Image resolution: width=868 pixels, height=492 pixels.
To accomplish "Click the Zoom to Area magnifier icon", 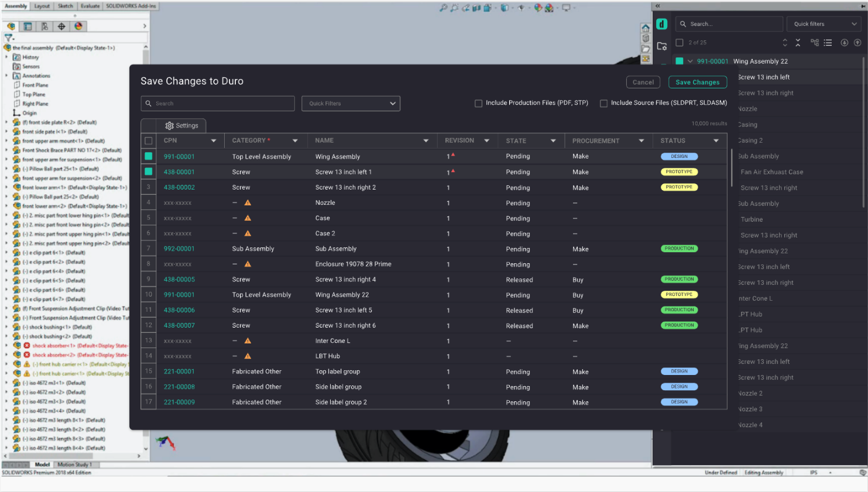I will (454, 8).
